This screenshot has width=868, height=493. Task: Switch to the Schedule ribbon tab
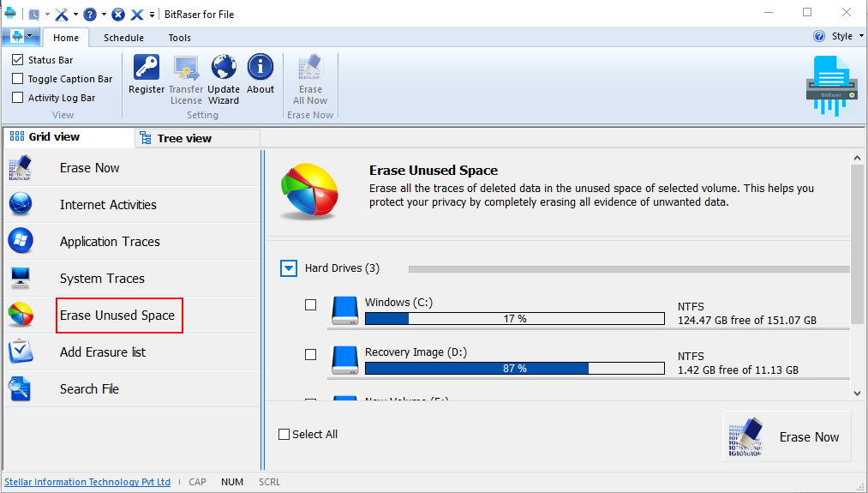(x=123, y=38)
